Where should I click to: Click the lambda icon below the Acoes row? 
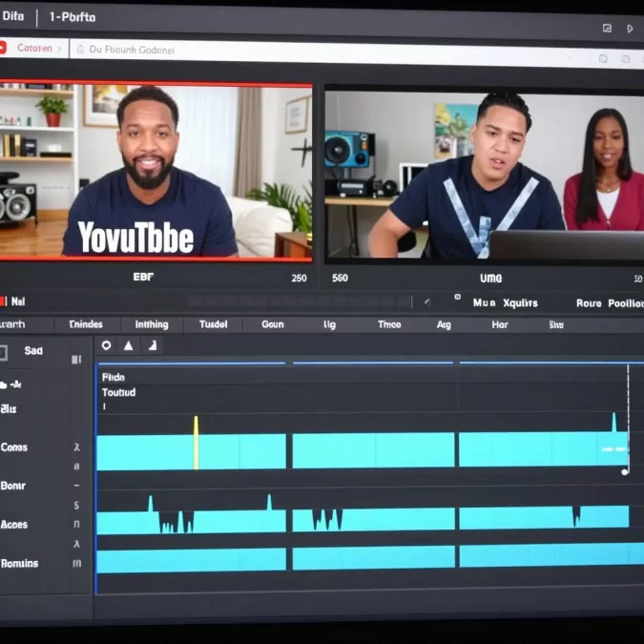coord(76,544)
